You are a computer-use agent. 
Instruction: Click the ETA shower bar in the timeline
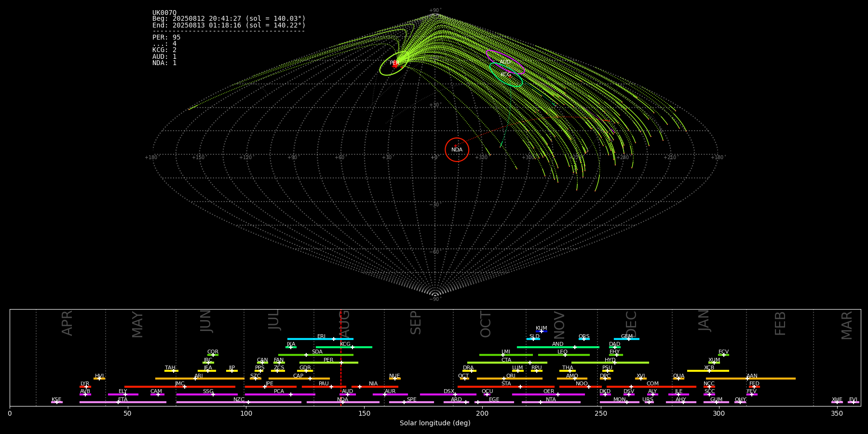(123, 402)
